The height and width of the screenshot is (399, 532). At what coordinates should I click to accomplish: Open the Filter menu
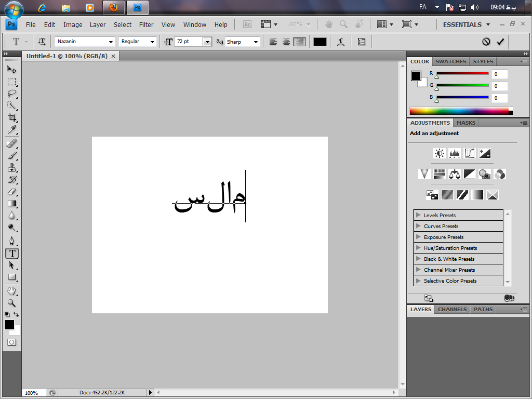(147, 24)
